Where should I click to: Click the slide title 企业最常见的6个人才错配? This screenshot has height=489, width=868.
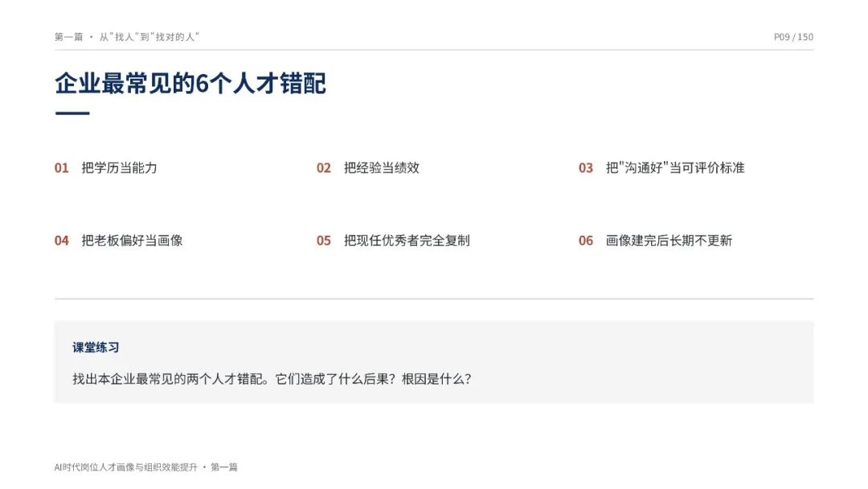coord(190,84)
